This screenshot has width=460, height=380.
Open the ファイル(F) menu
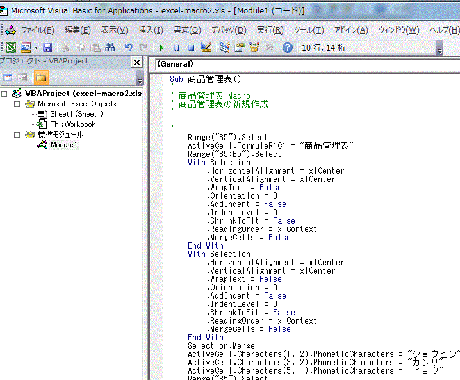(38, 30)
